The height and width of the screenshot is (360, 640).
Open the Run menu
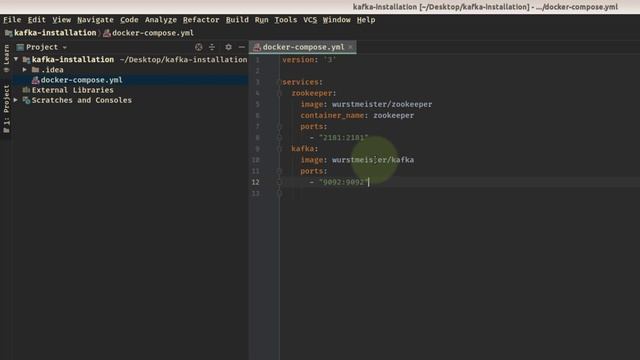(262, 20)
